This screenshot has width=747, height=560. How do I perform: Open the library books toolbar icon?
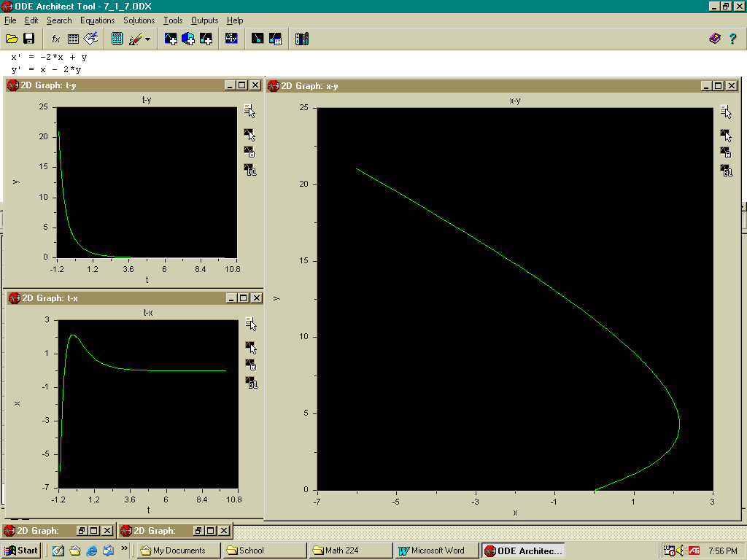301,39
